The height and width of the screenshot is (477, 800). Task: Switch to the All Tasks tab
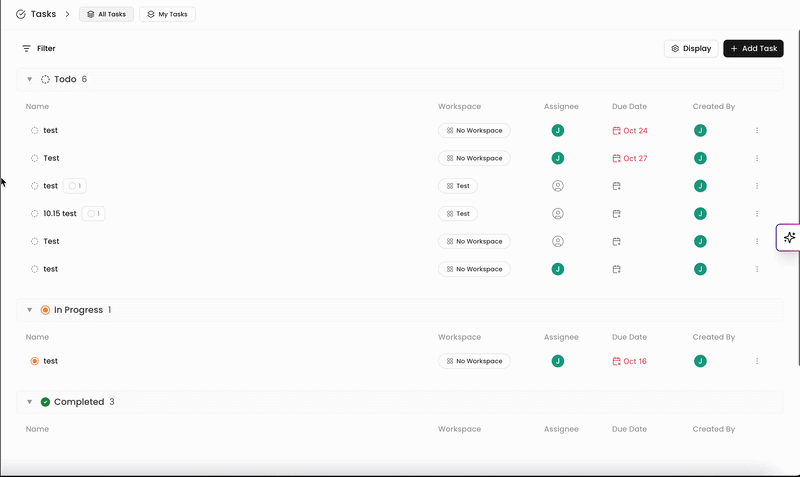106,14
